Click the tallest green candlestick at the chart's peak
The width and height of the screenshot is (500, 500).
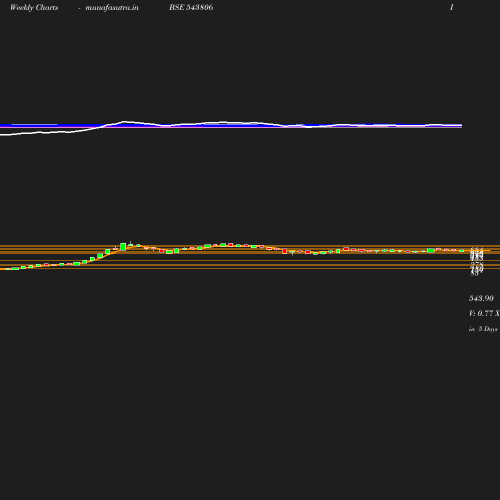point(123,247)
